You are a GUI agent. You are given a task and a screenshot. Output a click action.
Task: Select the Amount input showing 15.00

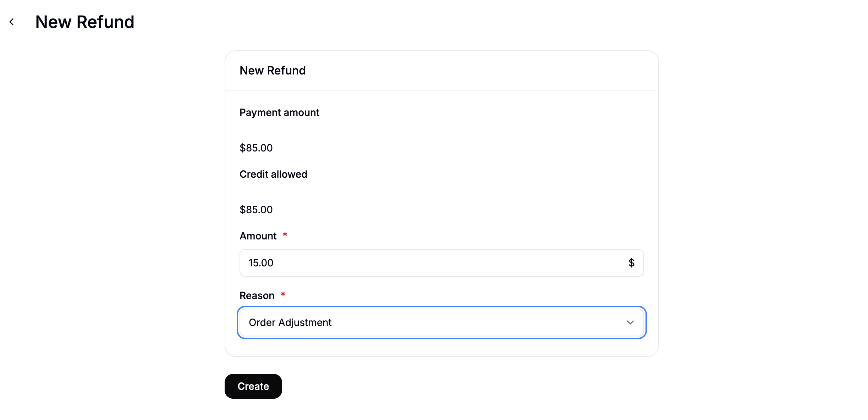tap(390, 263)
